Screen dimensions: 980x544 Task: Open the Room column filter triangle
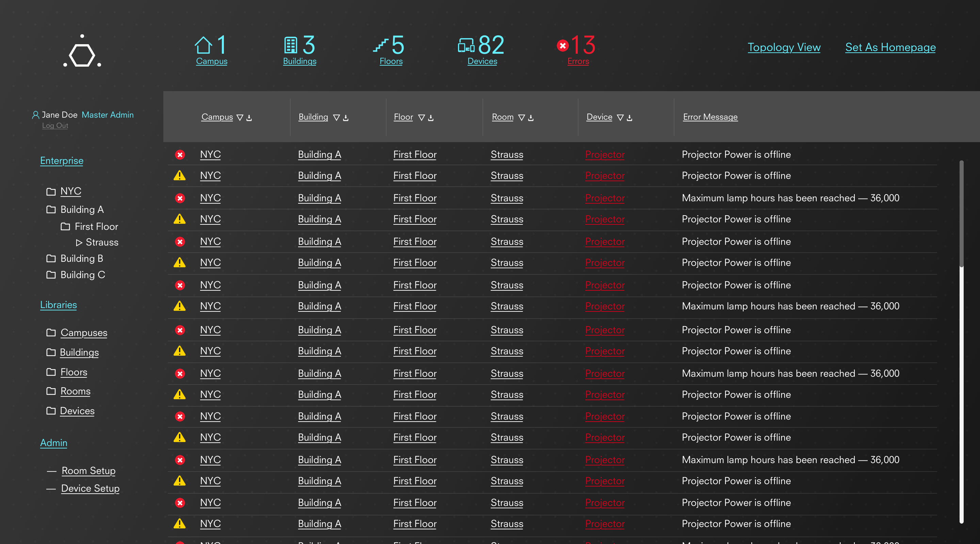coord(522,118)
